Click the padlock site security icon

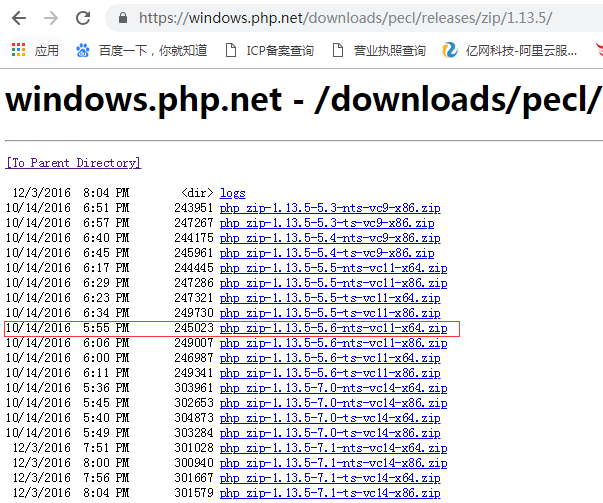(x=123, y=18)
